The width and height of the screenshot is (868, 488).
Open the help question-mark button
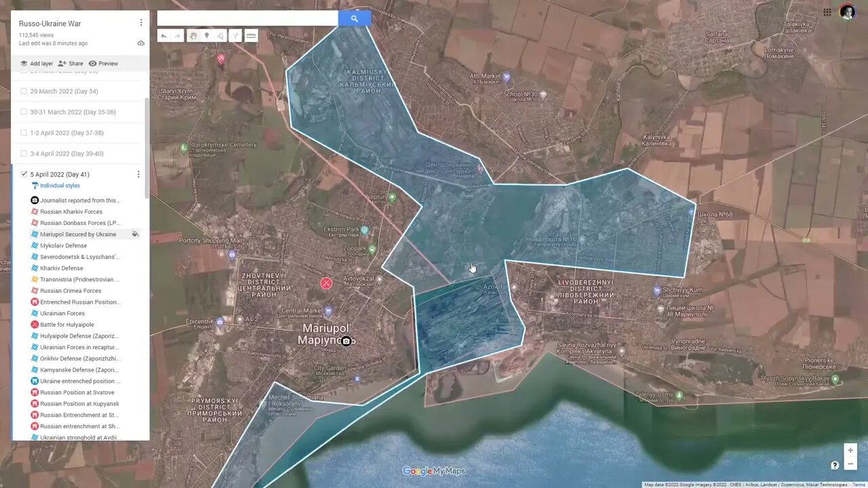[835, 465]
